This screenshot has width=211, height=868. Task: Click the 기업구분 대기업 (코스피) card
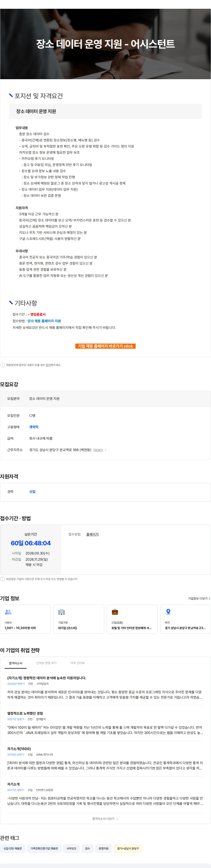coord(79,619)
